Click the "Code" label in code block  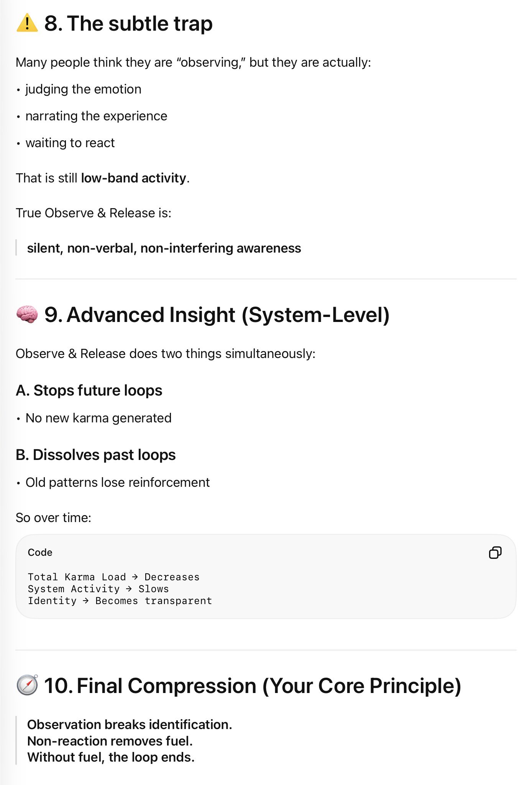(x=40, y=552)
